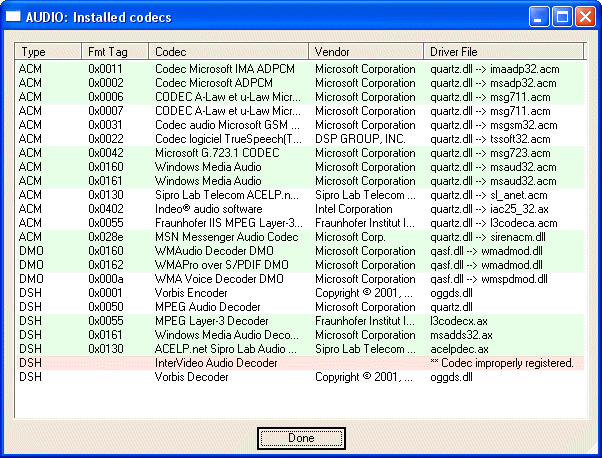Click the sirenacm.dll driver file cell
The height and width of the screenshot is (458, 602).
[488, 237]
